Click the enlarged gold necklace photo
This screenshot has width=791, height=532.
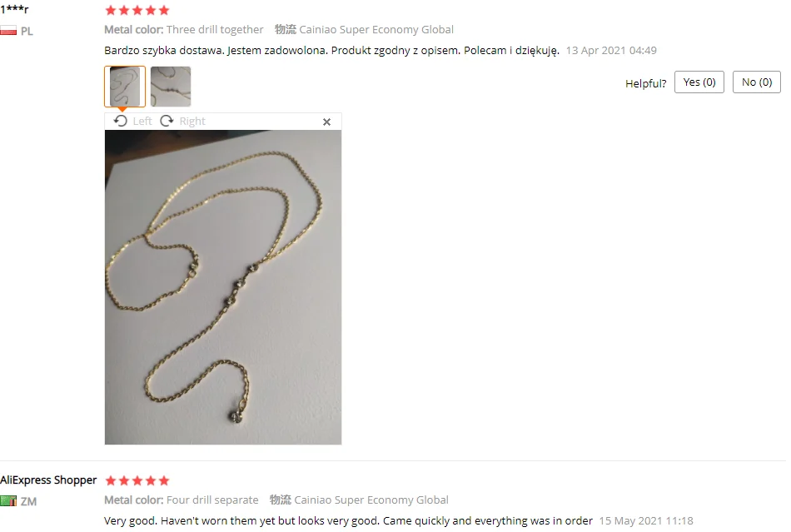point(223,287)
